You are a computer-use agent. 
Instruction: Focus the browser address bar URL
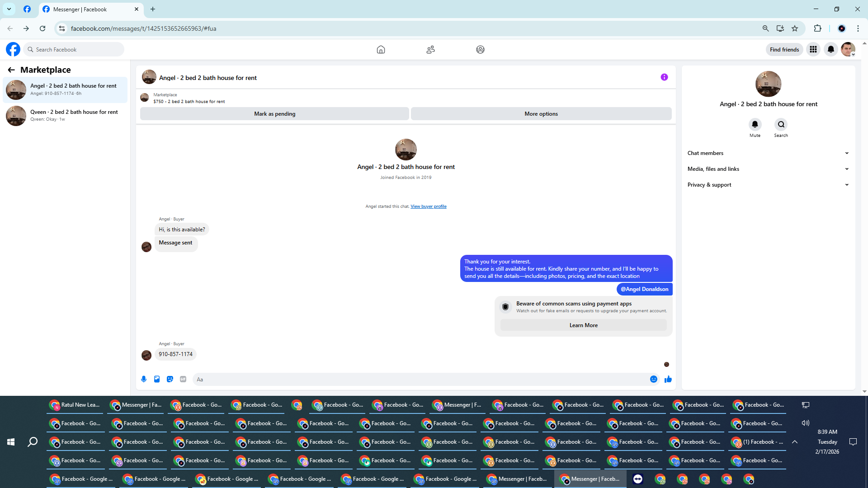(144, 28)
